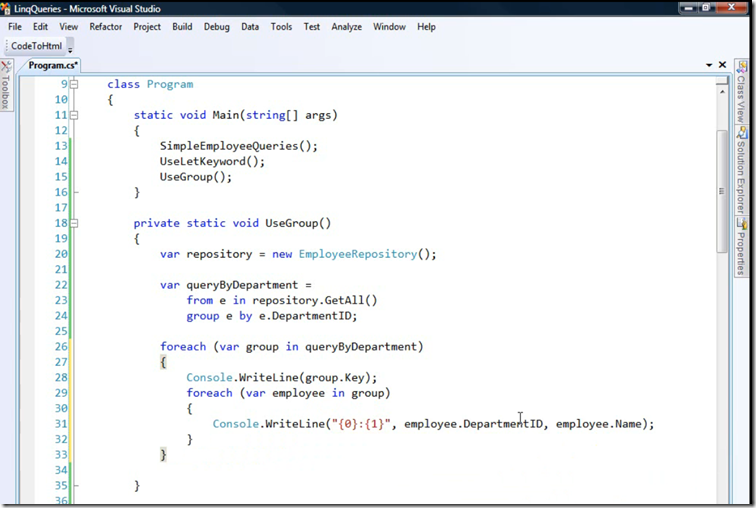Open the Build menu
Screen dimensions: 756x508
(x=182, y=27)
